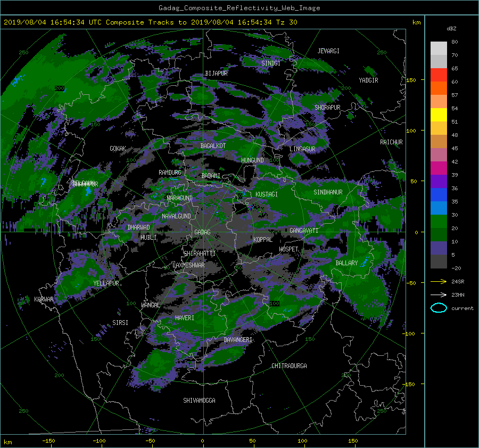Click the BADAMI label
The width and height of the screenshot is (479, 448).
click(211, 176)
